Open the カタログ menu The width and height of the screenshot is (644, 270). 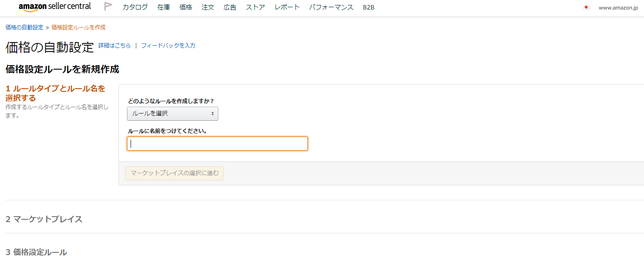click(135, 7)
